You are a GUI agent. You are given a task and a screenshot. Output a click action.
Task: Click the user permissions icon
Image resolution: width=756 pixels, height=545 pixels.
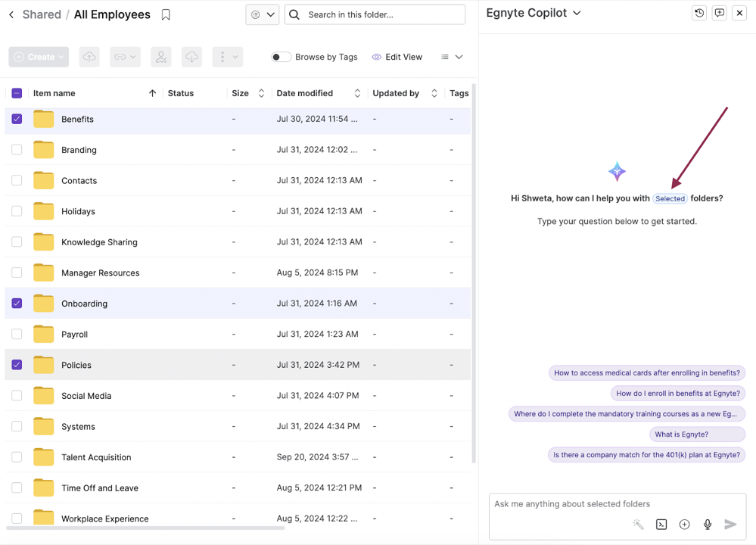[161, 57]
